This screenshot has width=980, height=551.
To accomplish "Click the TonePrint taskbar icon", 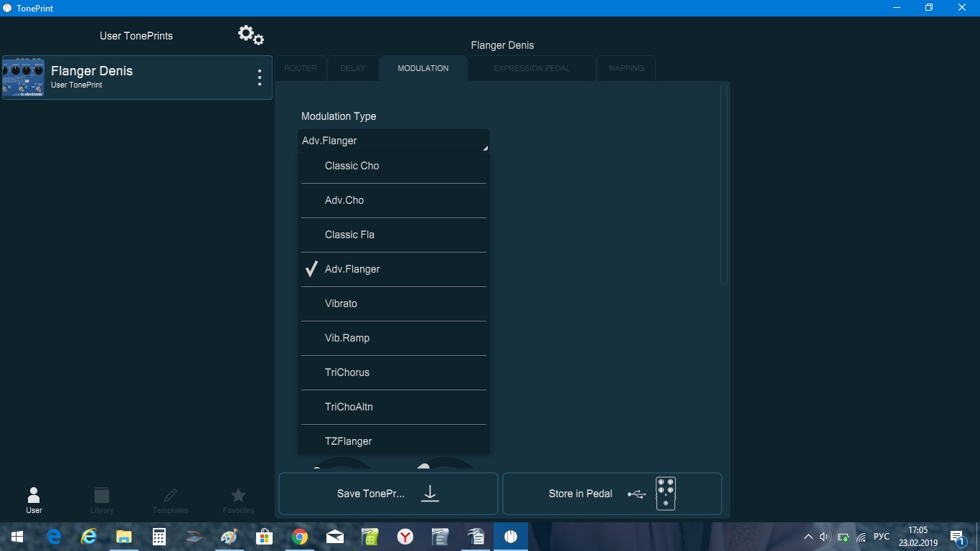I will click(511, 537).
